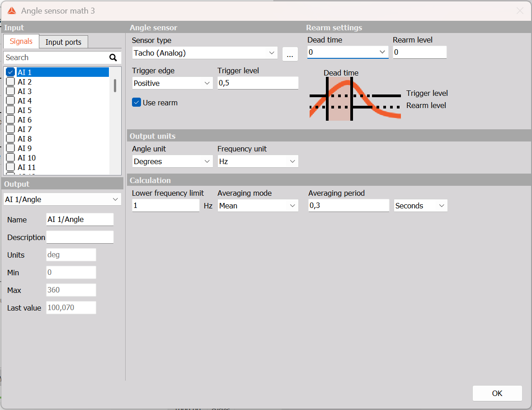Click the Trigger level input field
The image size is (532, 410).
[258, 83]
